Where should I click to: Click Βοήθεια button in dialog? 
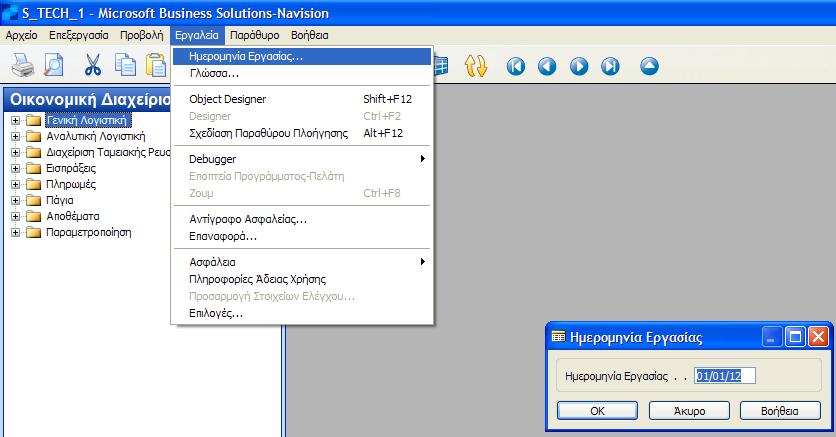click(x=780, y=410)
